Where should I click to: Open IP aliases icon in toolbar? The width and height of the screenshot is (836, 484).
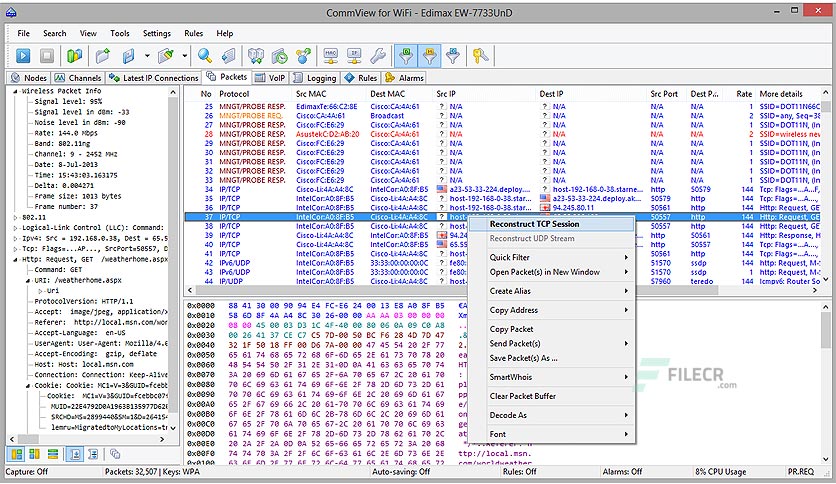pyautogui.click(x=354, y=55)
